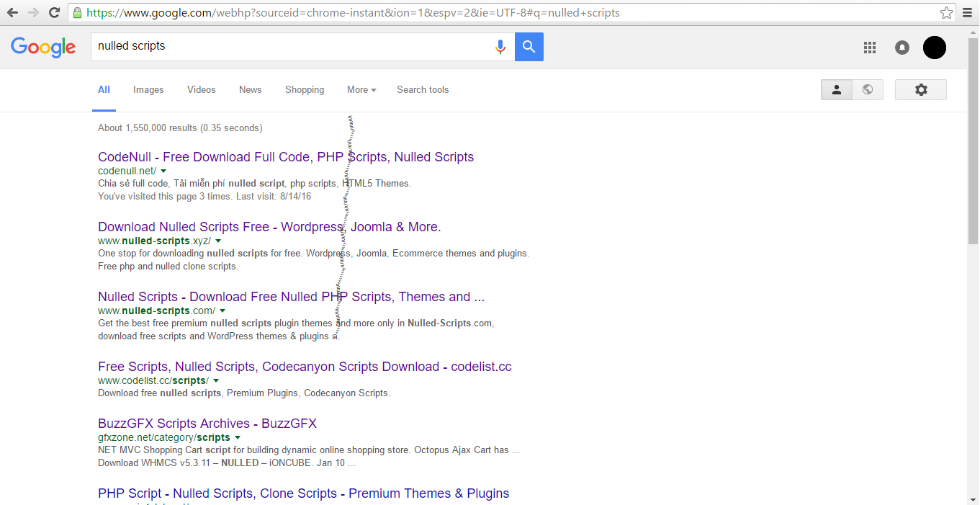
Task: Click 'One stop for downloading nulled scripts' snippet
Action: tap(313, 254)
